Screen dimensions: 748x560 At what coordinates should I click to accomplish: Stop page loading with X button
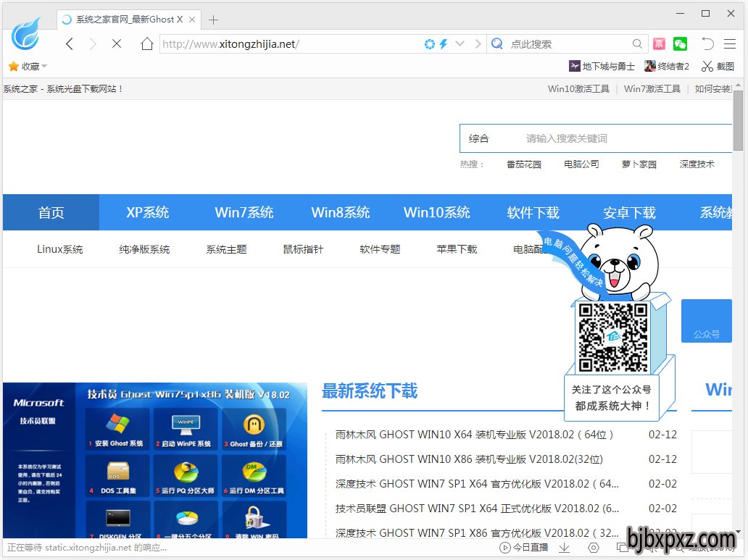pyautogui.click(x=117, y=44)
